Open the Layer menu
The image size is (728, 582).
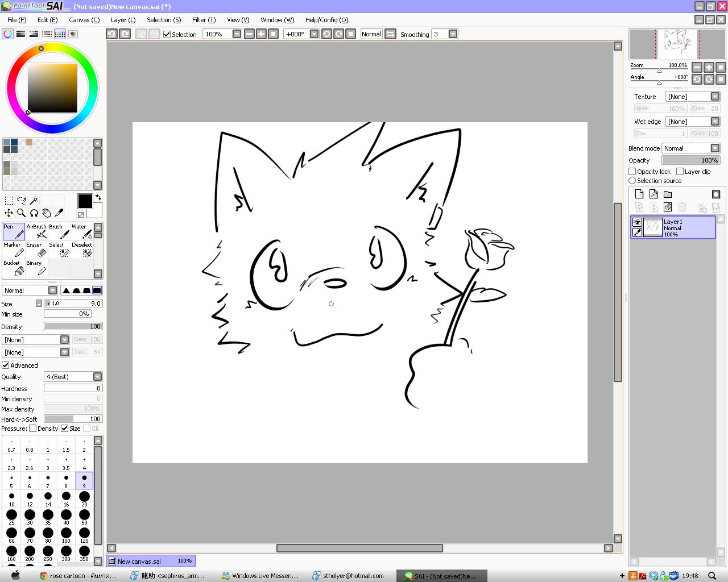[x=123, y=20]
